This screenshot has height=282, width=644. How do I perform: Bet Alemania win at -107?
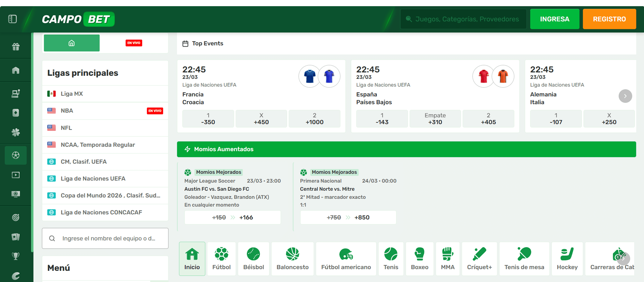pos(556,119)
